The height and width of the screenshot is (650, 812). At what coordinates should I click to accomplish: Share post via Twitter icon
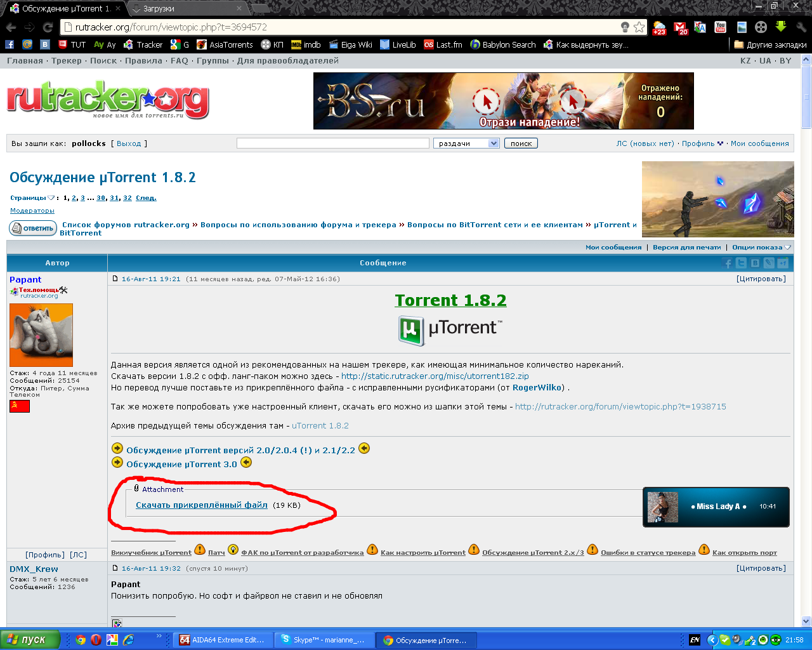pyautogui.click(x=741, y=263)
